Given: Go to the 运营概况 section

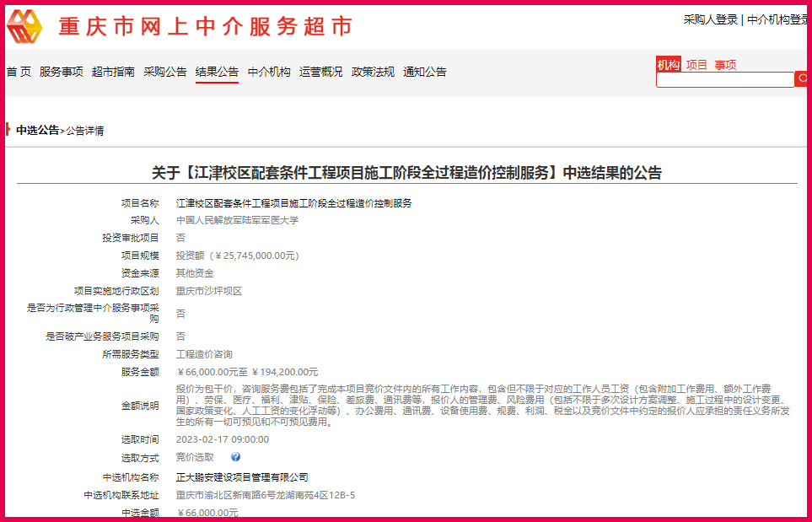Looking at the screenshot, I should coord(321,72).
